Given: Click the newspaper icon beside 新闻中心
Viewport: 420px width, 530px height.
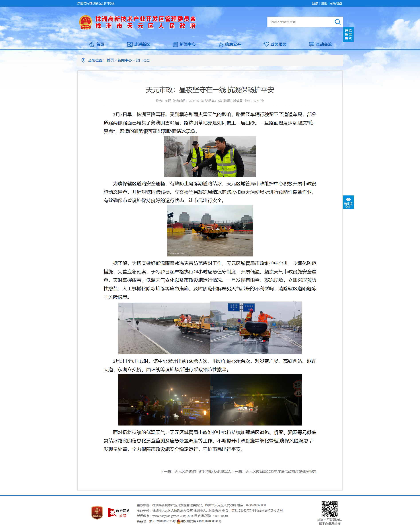Looking at the screenshot, I should point(175,45).
